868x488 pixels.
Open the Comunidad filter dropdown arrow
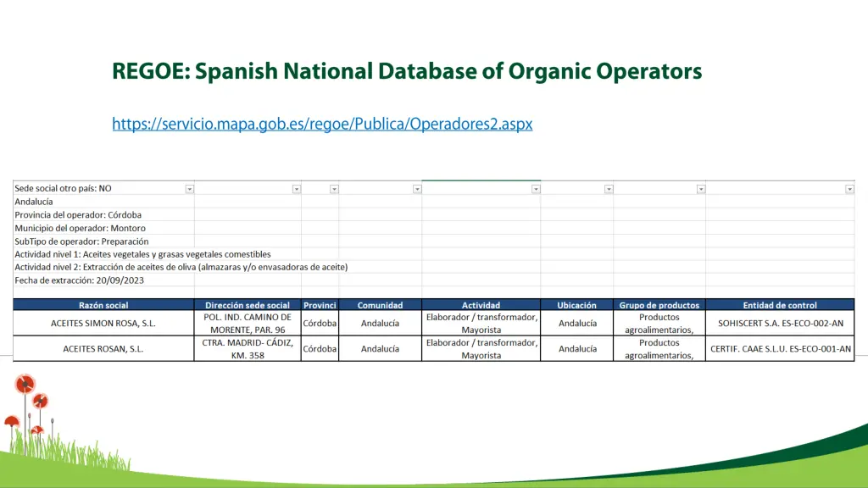click(x=417, y=188)
